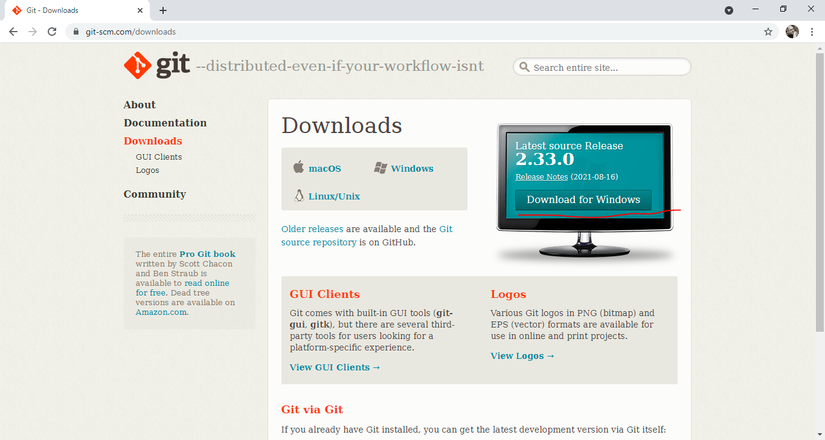Click the Apple macOS icon
825x440 pixels.
(x=298, y=167)
